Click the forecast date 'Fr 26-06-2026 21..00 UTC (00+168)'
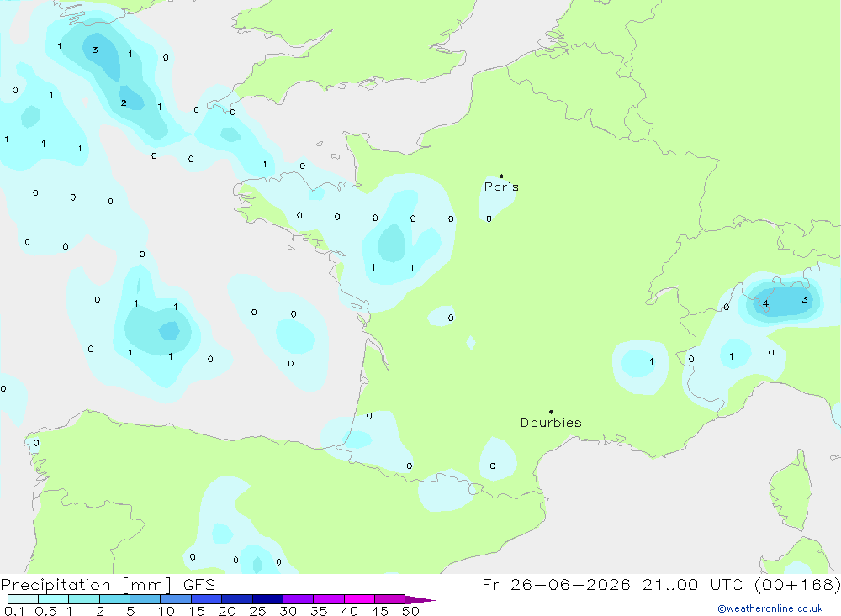The height and width of the screenshot is (616, 841). pos(661,585)
